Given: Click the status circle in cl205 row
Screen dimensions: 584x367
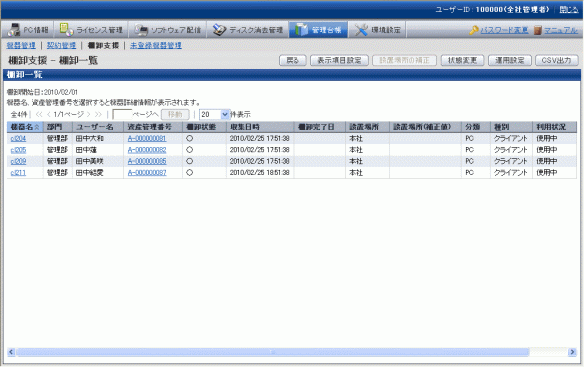Looking at the screenshot, I should (190, 150).
